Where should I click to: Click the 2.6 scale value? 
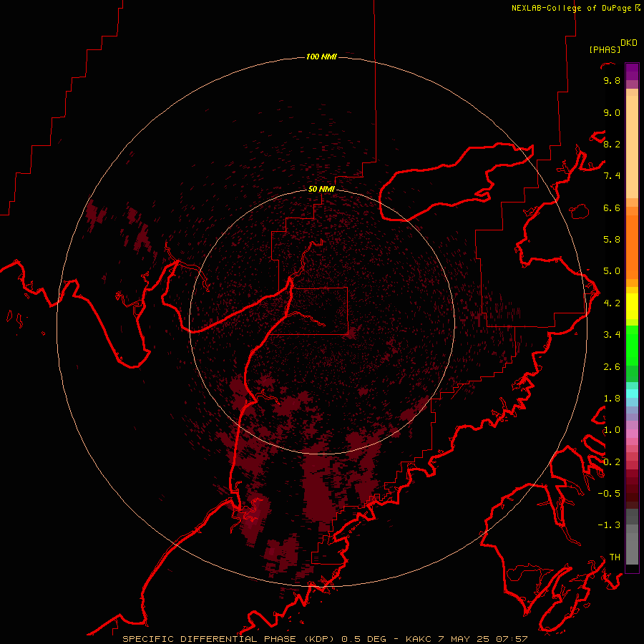tap(612, 367)
